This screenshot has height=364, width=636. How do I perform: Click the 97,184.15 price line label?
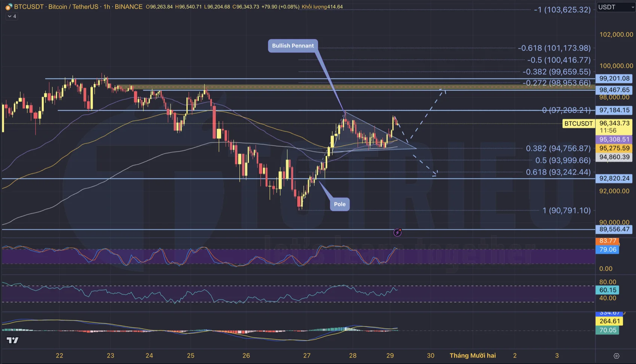click(614, 110)
